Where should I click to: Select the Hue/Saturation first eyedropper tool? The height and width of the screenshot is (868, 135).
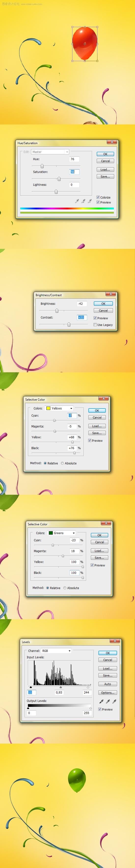pyautogui.click(x=77, y=201)
